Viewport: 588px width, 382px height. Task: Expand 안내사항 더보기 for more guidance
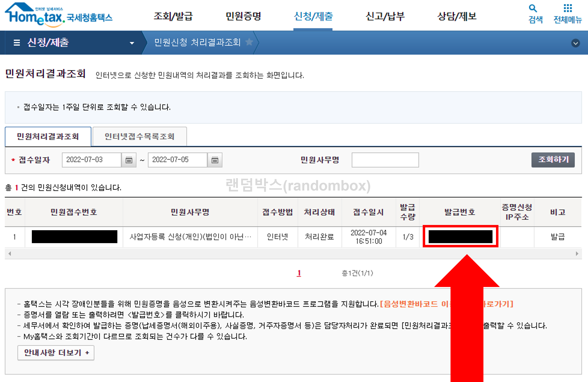click(x=56, y=353)
